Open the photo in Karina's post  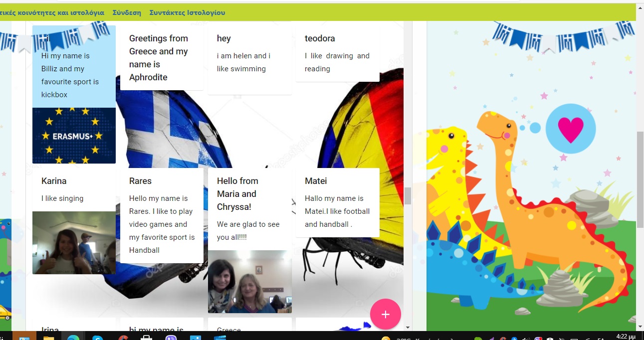(x=74, y=243)
